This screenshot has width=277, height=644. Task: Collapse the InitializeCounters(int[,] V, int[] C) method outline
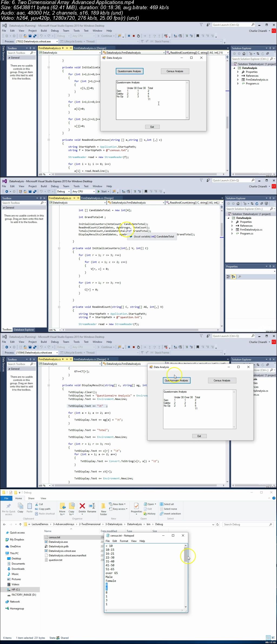[x=59, y=248]
